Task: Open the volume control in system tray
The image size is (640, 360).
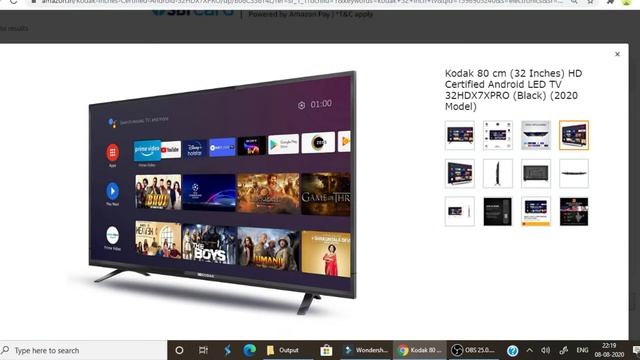Action: pyautogui.click(x=545, y=350)
